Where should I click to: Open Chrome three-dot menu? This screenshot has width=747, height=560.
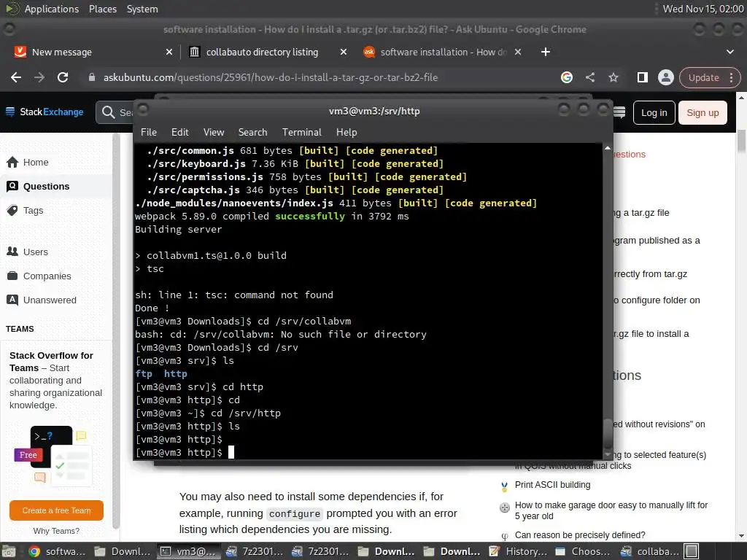(731, 77)
